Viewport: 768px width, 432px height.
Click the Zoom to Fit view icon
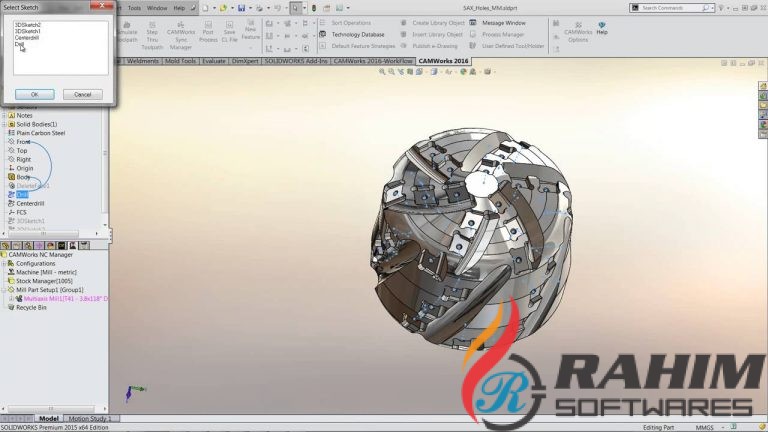pos(382,72)
